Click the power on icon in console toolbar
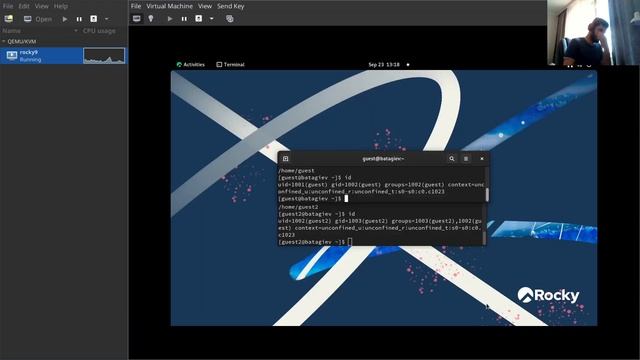 click(170, 19)
